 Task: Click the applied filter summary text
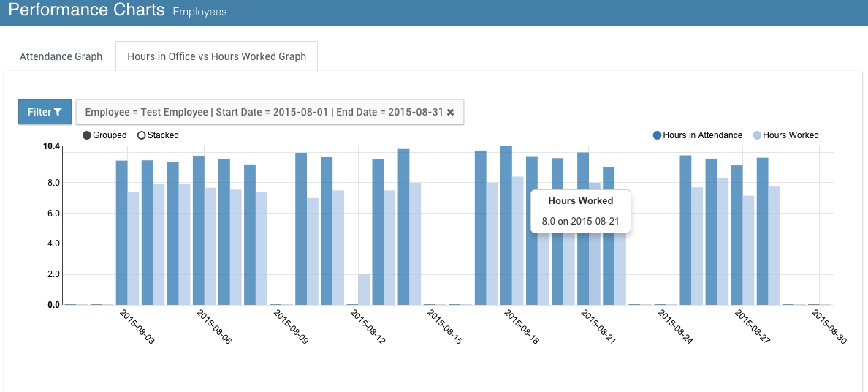coord(263,112)
